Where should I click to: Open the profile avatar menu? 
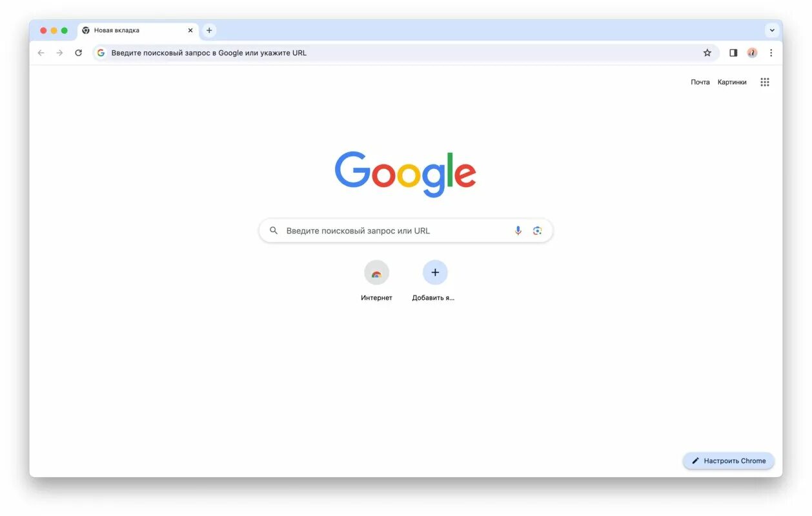(752, 53)
